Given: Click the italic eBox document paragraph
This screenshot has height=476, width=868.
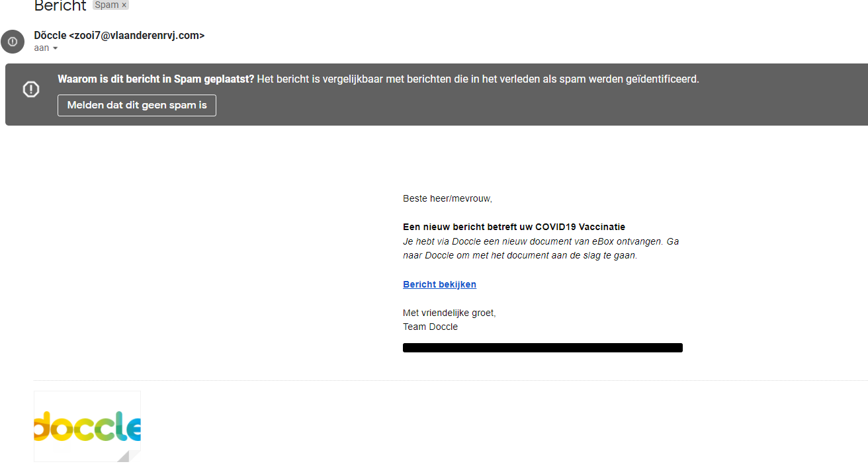Looking at the screenshot, I should tap(540, 249).
